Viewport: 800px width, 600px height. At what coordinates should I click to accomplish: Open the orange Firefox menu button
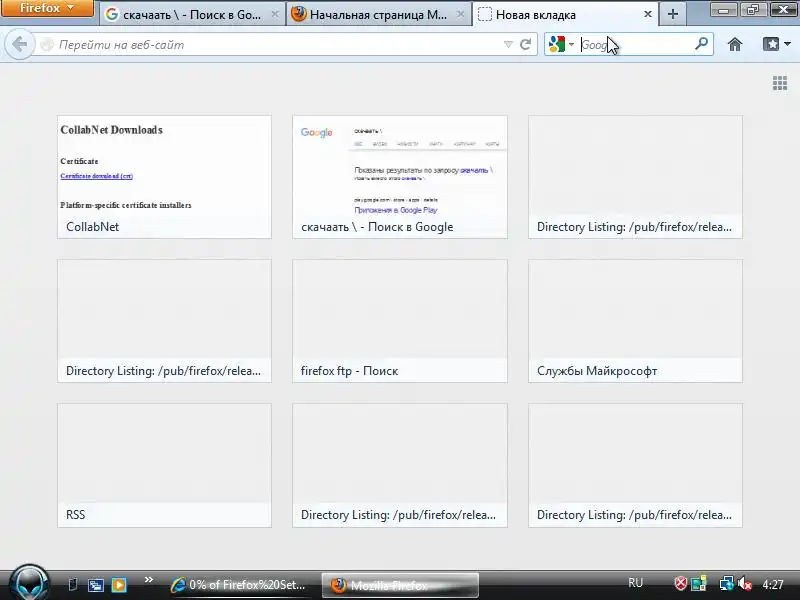point(47,8)
